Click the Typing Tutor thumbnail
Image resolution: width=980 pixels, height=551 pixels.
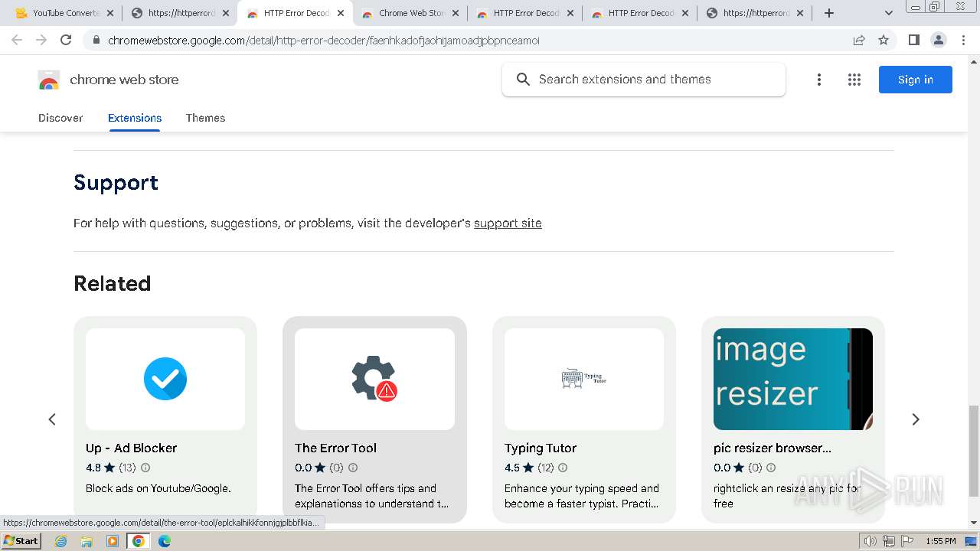[x=584, y=379]
